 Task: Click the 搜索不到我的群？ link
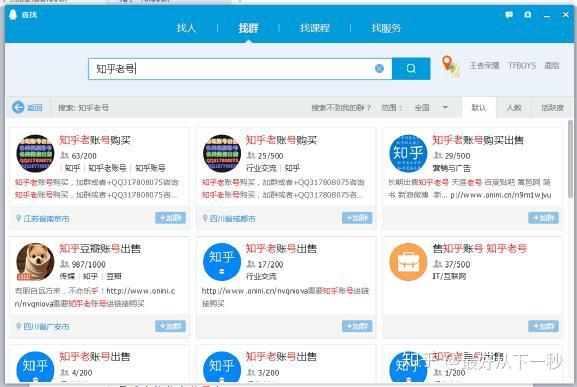341,107
